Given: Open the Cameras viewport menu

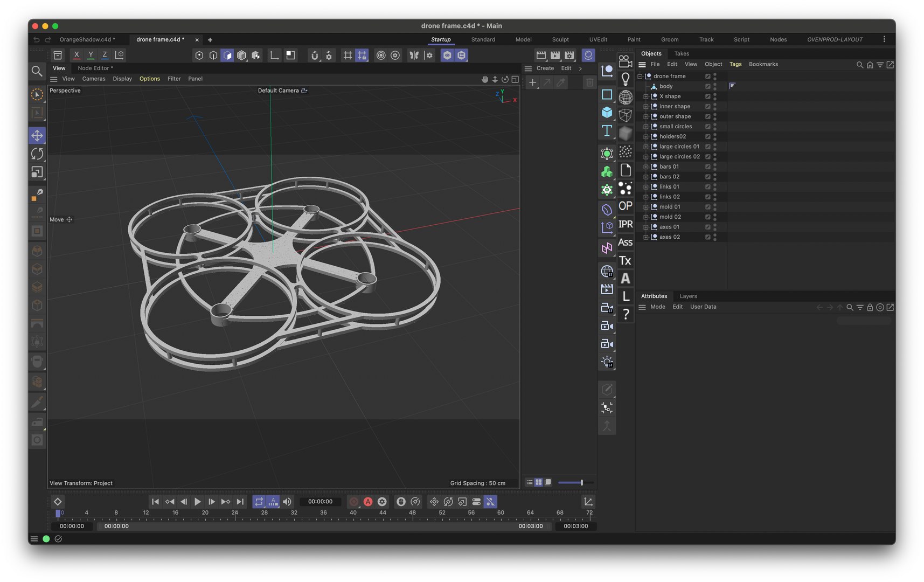Looking at the screenshot, I should coord(94,79).
